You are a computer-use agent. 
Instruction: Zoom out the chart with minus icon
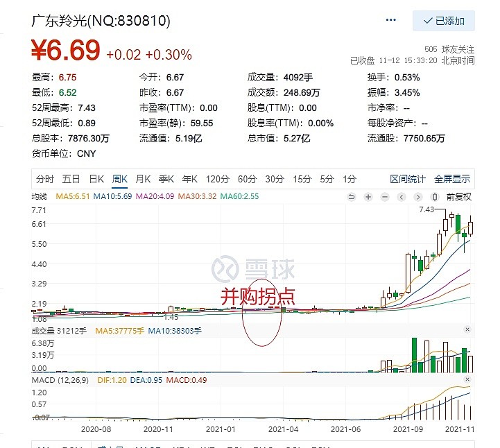point(385,197)
